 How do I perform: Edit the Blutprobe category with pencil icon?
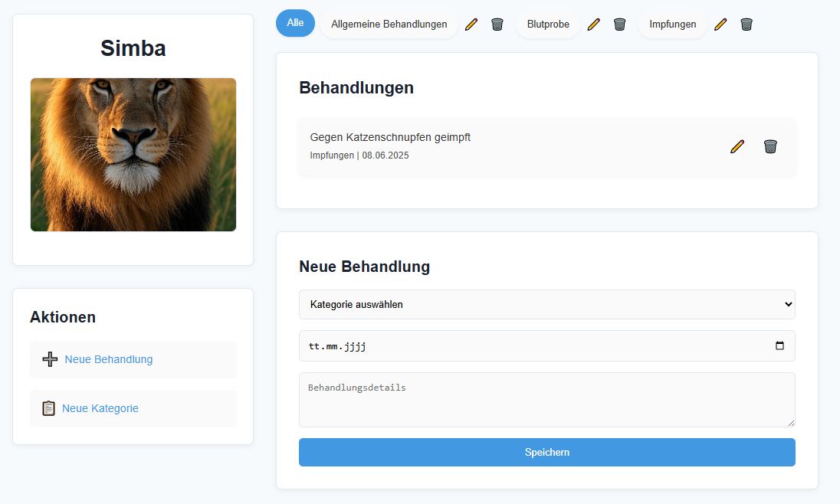(593, 25)
